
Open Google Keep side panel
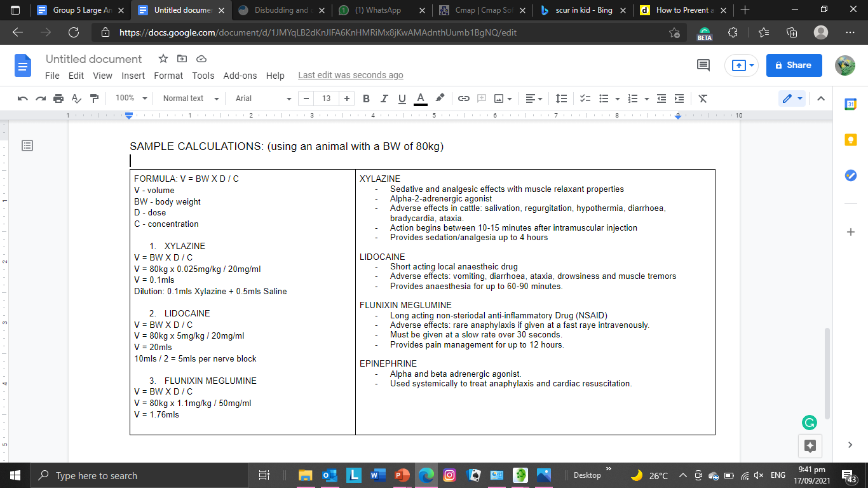tap(851, 140)
